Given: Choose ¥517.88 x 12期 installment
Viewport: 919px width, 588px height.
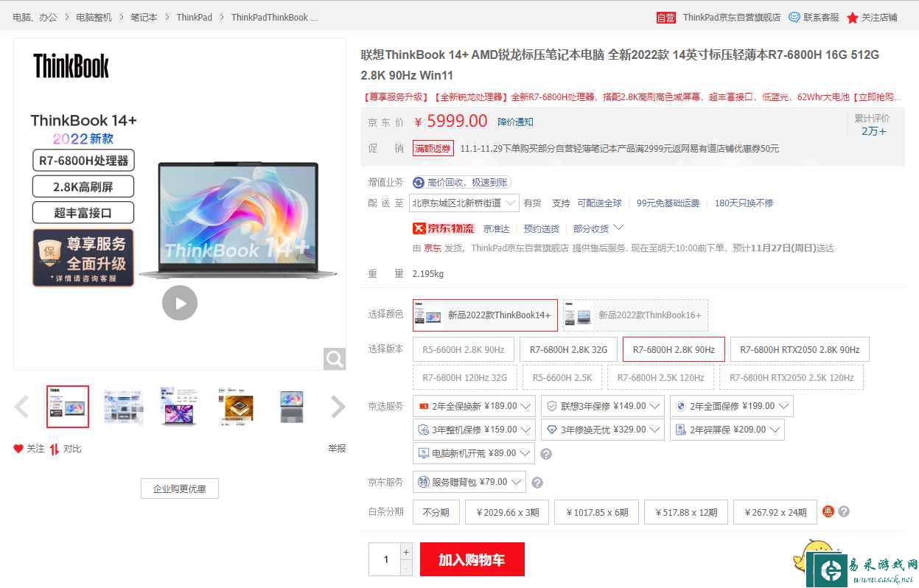Looking at the screenshot, I should pyautogui.click(x=686, y=512).
